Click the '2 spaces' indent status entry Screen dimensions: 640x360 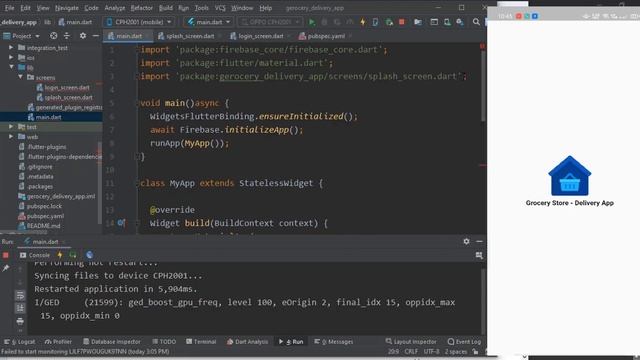456,351
